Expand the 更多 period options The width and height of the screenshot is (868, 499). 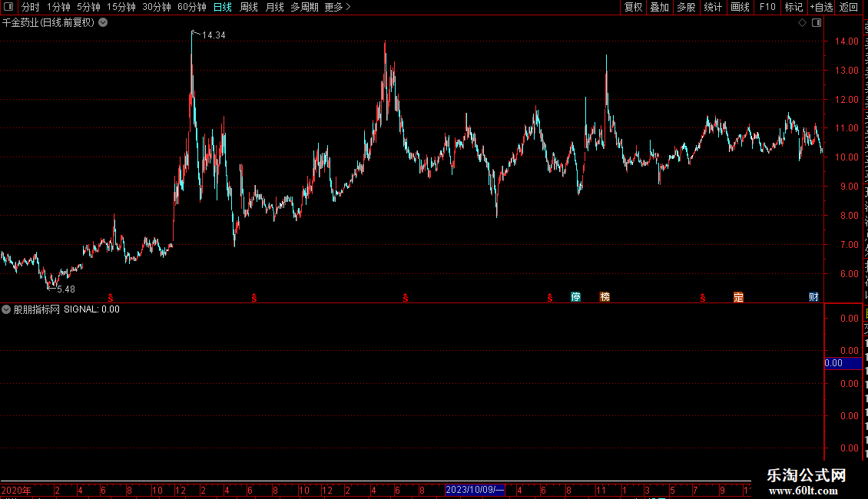(x=338, y=7)
